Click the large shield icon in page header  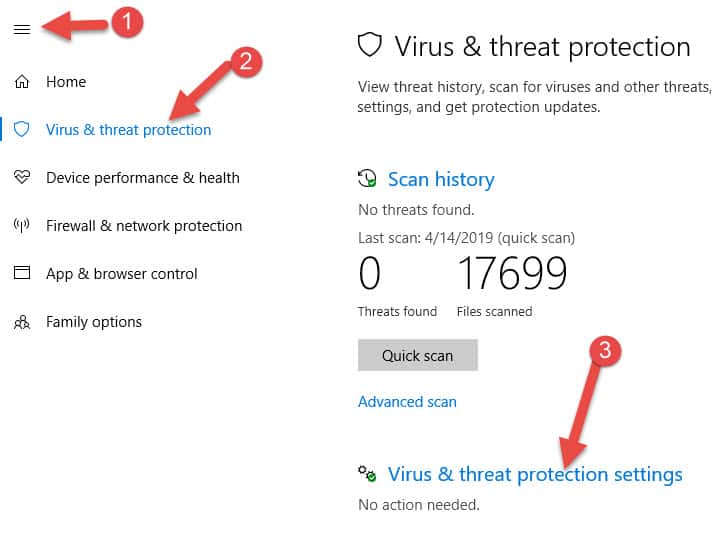pyautogui.click(x=369, y=45)
